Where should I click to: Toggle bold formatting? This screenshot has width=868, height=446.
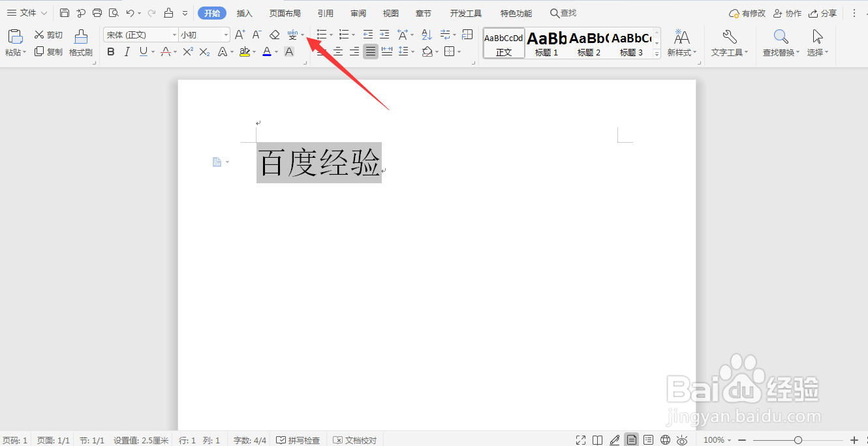pyautogui.click(x=111, y=52)
